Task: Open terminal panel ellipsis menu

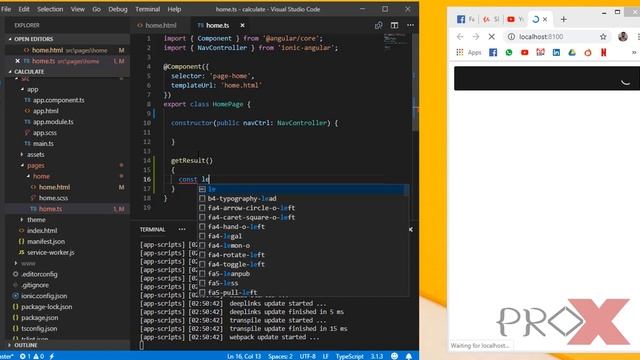Action: click(x=182, y=229)
